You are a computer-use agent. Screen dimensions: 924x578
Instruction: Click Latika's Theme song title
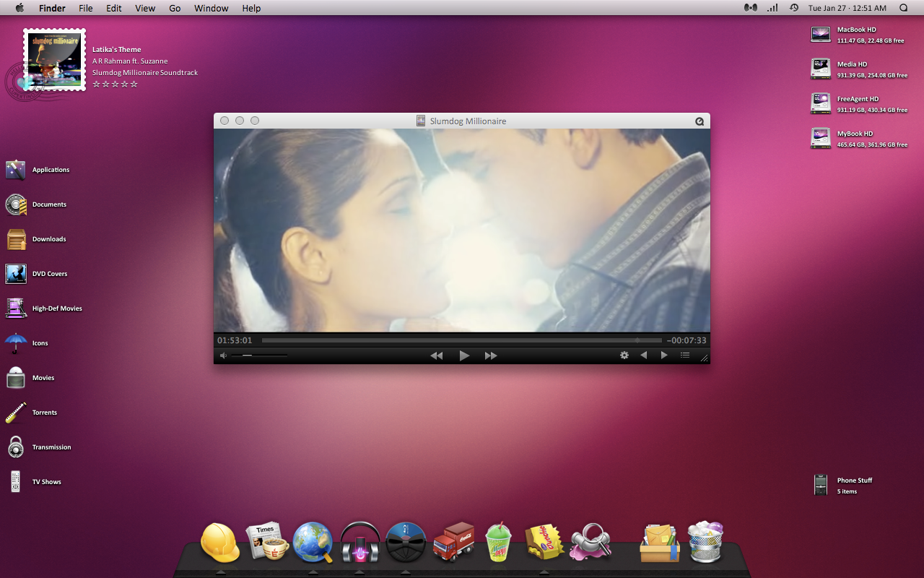coord(117,50)
